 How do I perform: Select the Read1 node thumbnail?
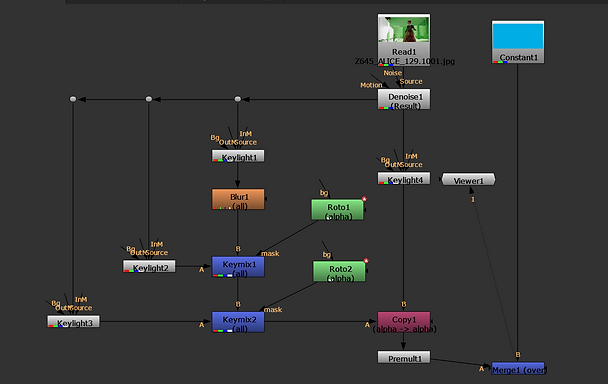pos(404,29)
